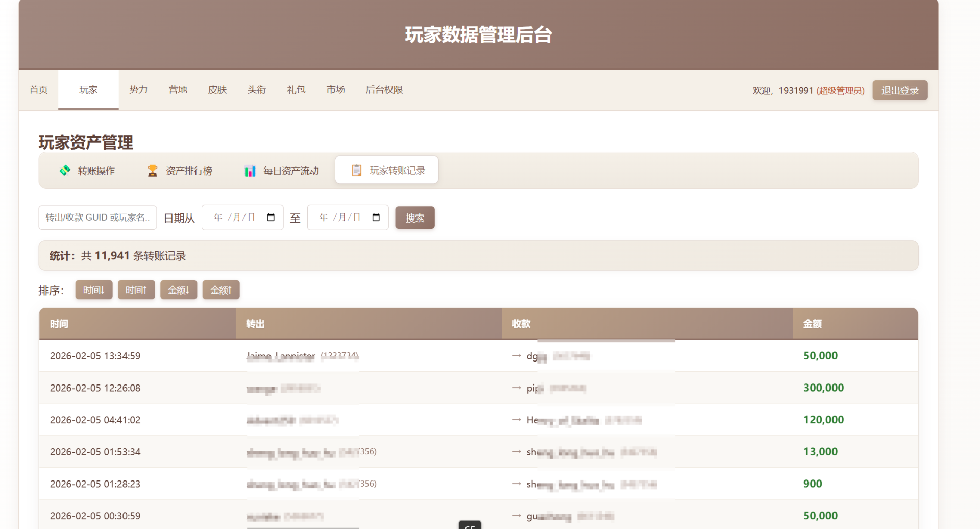Sort by 时间↑ ascending

136,290
